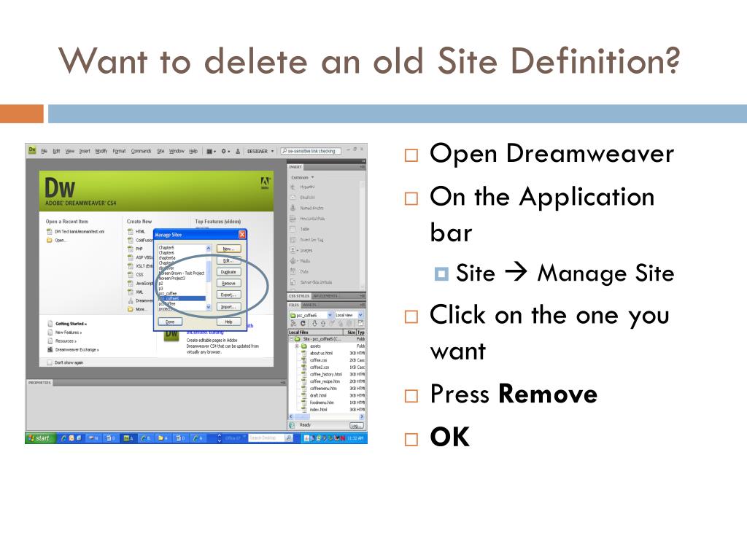The image size is (747, 560).
Task: Click the Insert Div Tag icon
Action: 293,239
